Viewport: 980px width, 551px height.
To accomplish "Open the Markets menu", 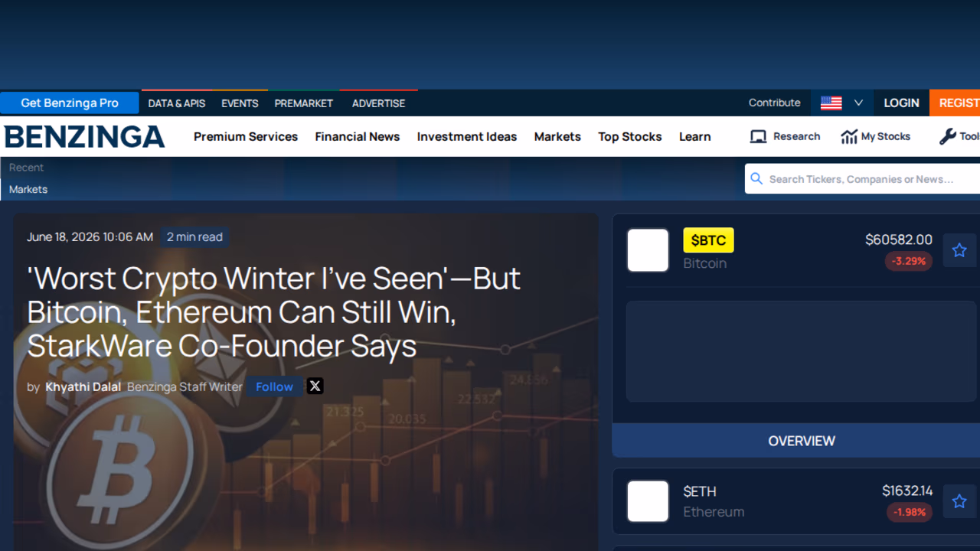I will 557,136.
